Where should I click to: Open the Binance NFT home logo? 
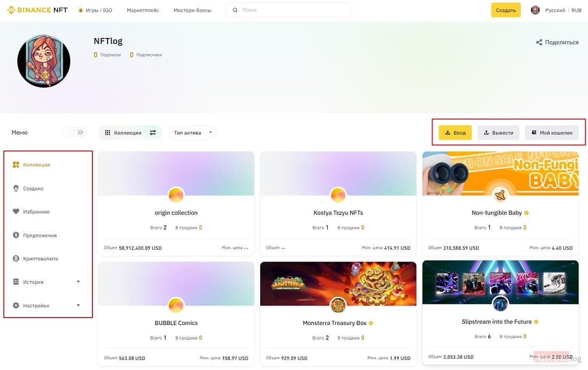point(37,10)
